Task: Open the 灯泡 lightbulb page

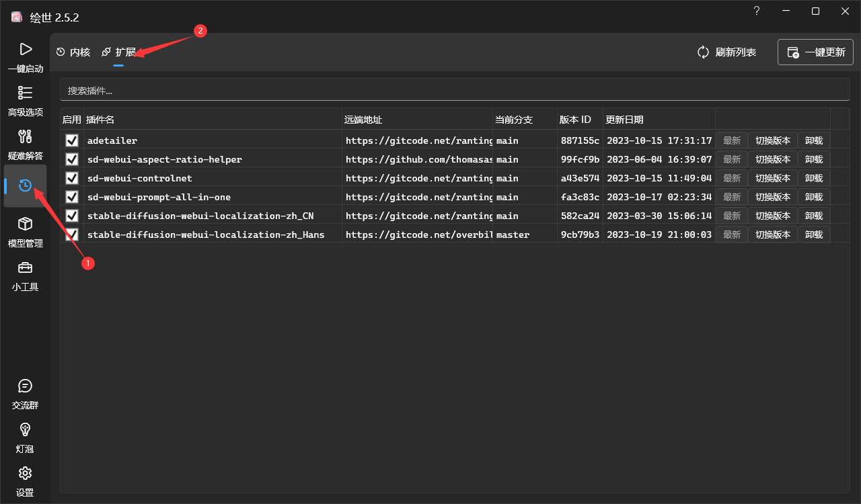Action: pos(25,437)
